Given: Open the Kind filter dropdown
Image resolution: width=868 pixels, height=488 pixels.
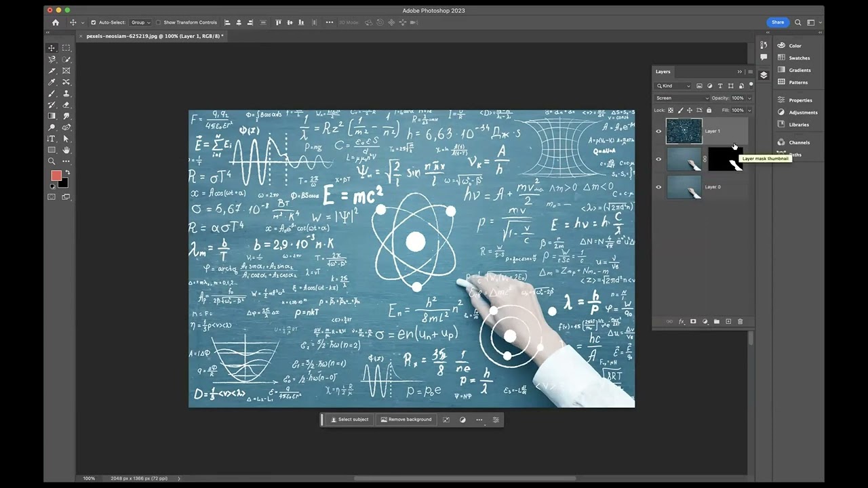Looking at the screenshot, I should point(673,86).
